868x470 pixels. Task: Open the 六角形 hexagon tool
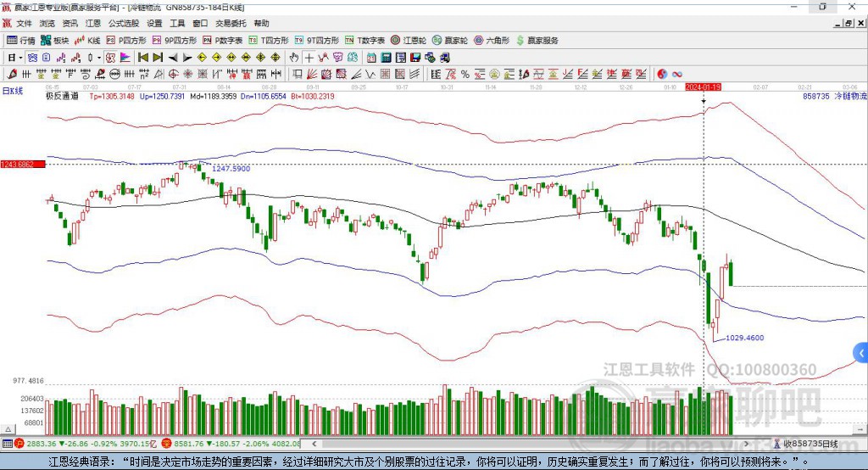492,41
